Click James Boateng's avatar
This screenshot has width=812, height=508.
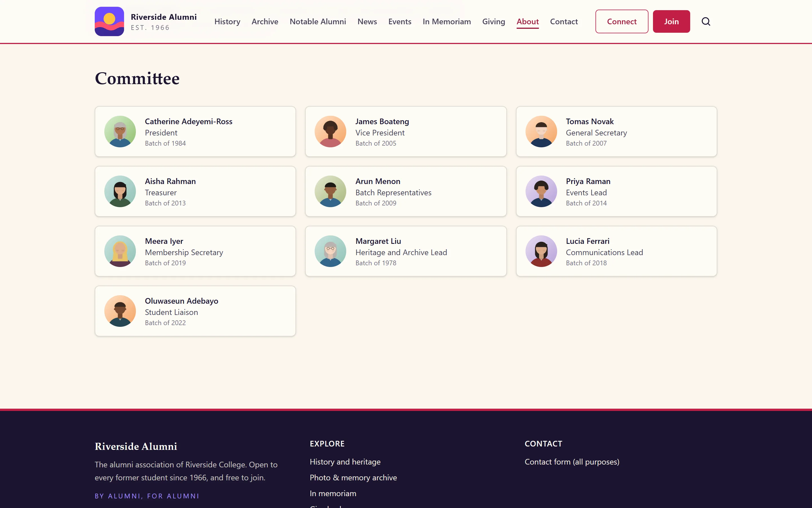tap(330, 131)
